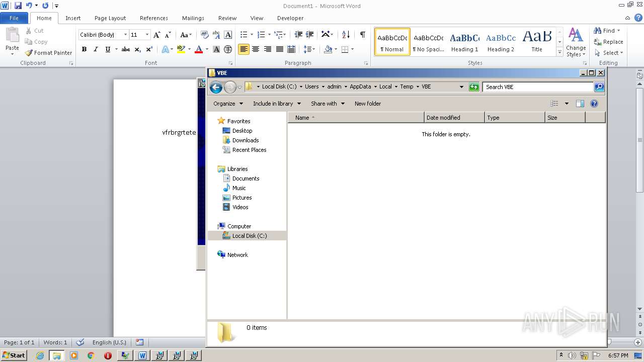This screenshot has width=644, height=362.
Task: Click Search VBE input field
Action: tap(538, 87)
